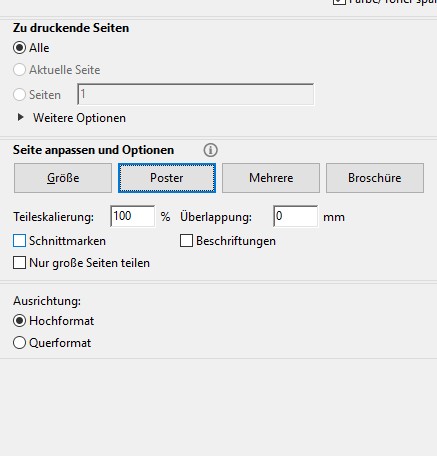Click the Teileskalierung percent field
This screenshot has width=437, height=456.
point(133,216)
